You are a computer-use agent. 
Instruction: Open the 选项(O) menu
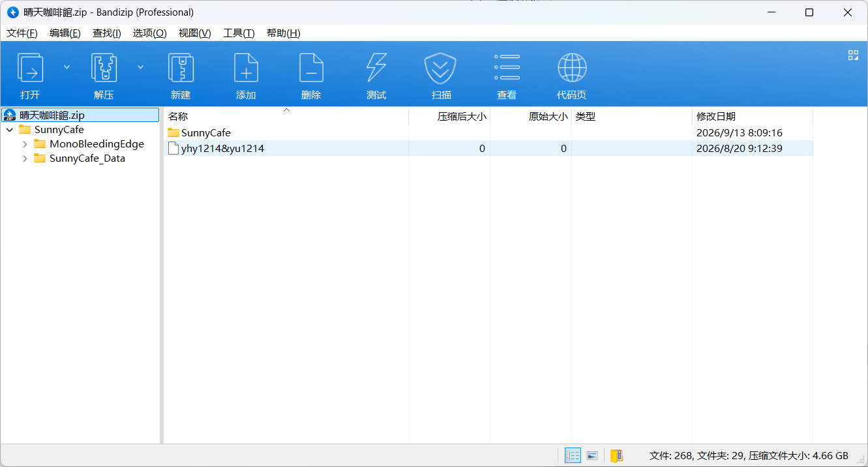[x=150, y=33]
